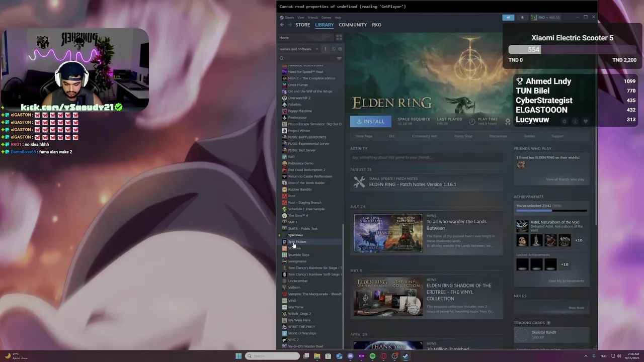The height and width of the screenshot is (362, 644).
Task: Click the activity status input field
Action: coord(427,157)
